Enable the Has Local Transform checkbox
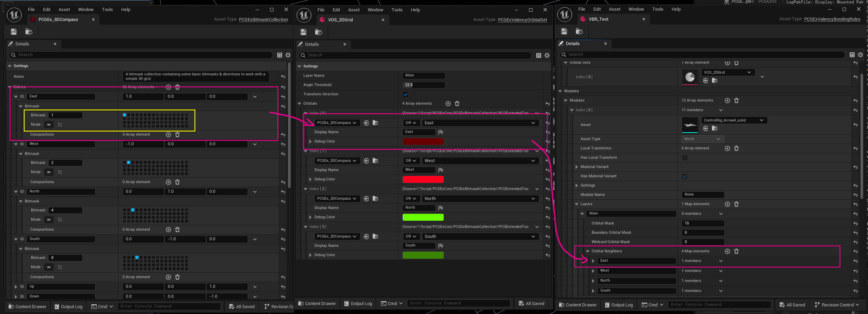This screenshot has height=314, width=868. point(685,158)
